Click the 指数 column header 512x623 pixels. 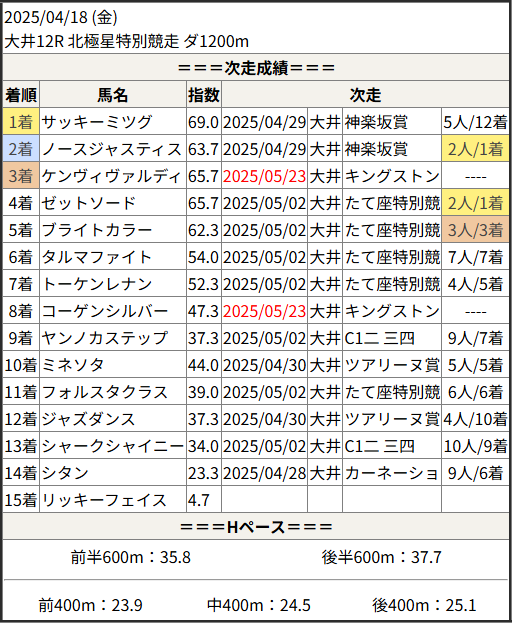point(204,95)
